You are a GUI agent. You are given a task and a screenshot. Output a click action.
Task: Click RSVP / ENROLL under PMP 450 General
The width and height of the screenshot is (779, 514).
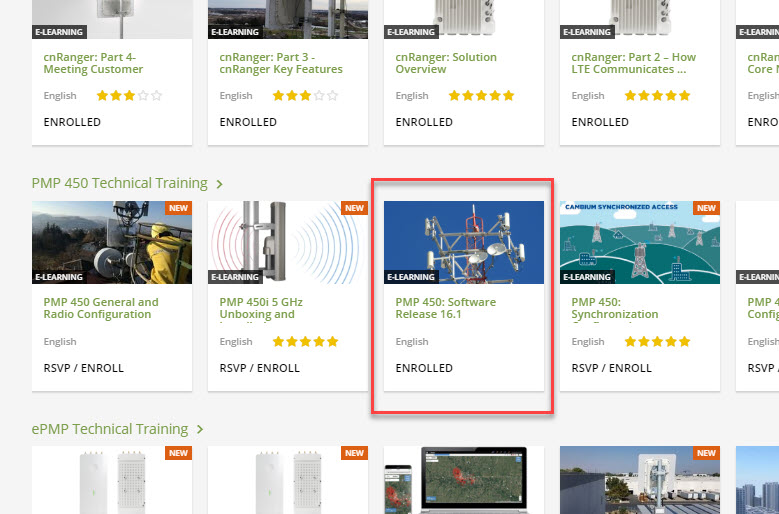click(x=83, y=368)
